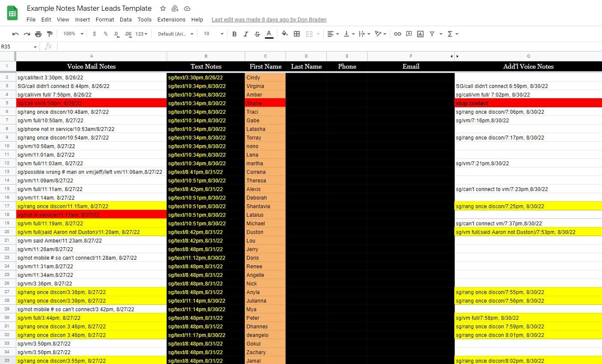
Task: Click the insert link icon
Action: (398, 34)
